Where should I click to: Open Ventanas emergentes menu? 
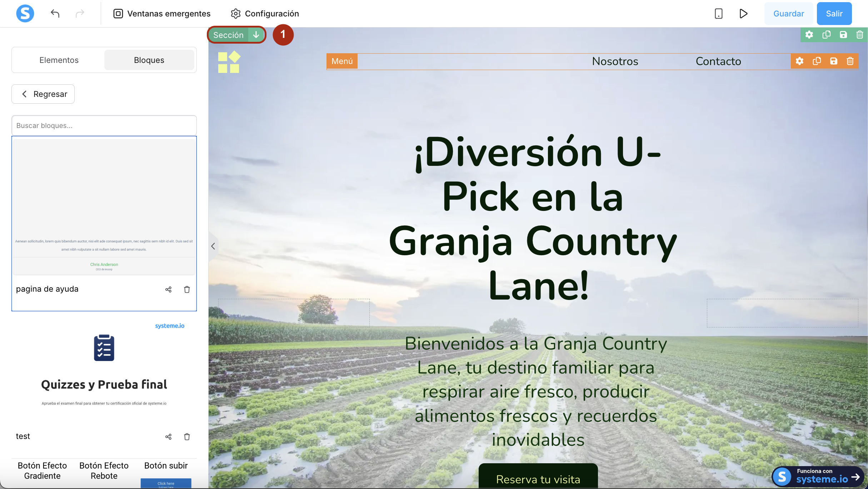(x=162, y=14)
